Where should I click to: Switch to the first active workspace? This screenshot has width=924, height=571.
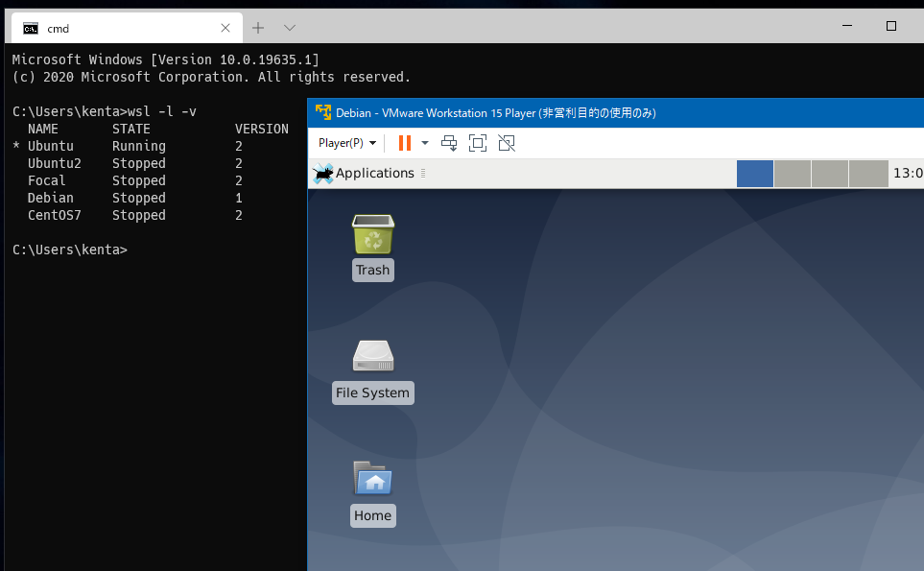tap(755, 174)
